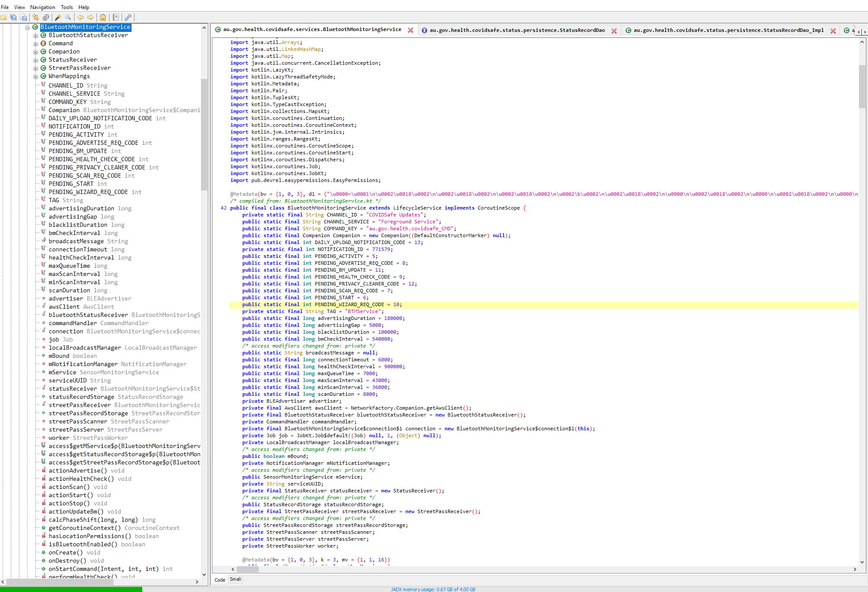Open Class search with the magnifier icon
The image size is (868, 592).
point(68,18)
